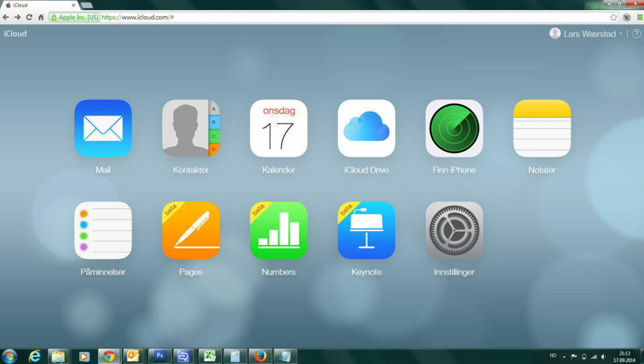Screen dimensions: 644x364
Task: Click the Innstillinger label text
Action: [x=454, y=272]
